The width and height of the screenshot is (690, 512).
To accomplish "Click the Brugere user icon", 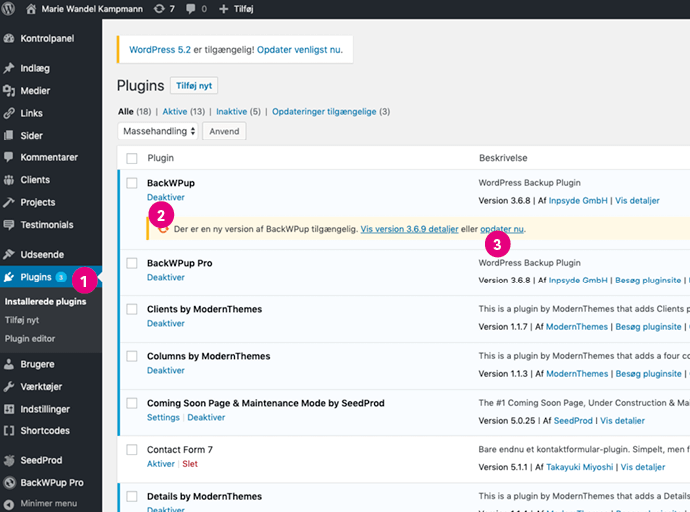I will (9, 364).
